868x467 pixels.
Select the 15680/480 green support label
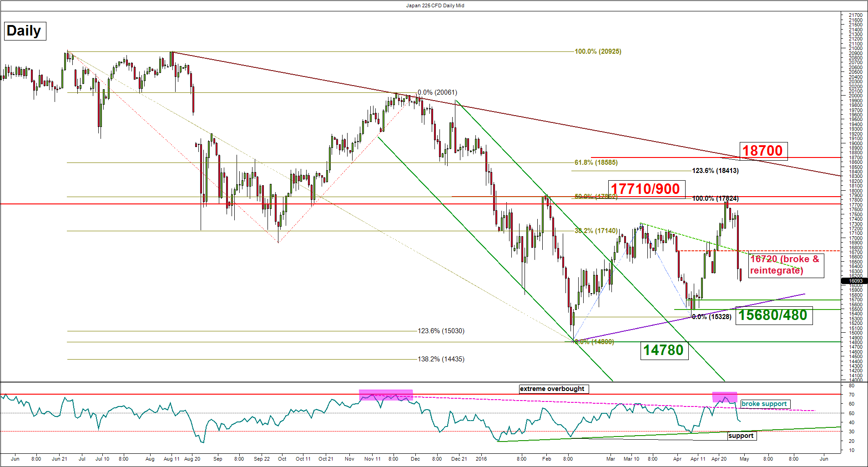pyautogui.click(x=772, y=315)
